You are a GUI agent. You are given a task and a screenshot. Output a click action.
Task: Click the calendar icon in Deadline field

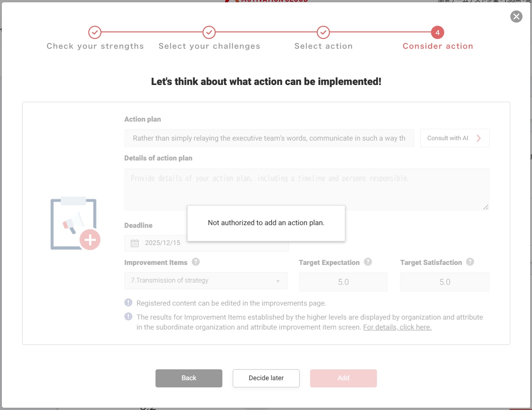click(x=135, y=243)
